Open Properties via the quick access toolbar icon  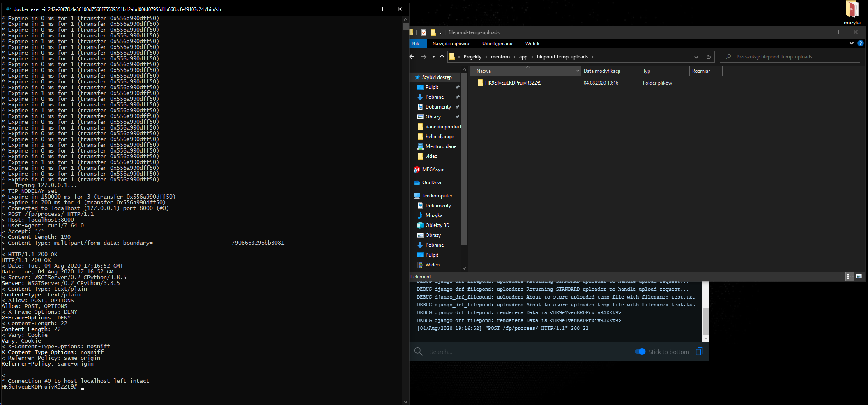pos(424,32)
